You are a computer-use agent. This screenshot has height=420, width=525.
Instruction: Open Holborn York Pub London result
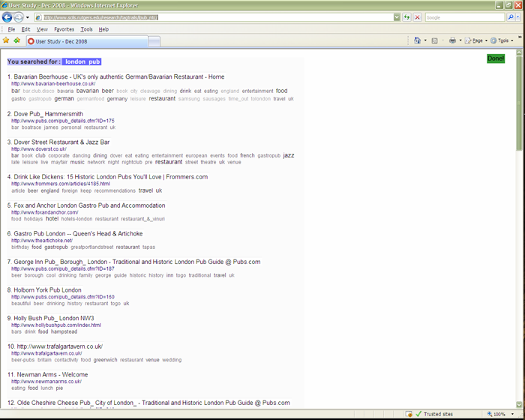(x=47, y=290)
